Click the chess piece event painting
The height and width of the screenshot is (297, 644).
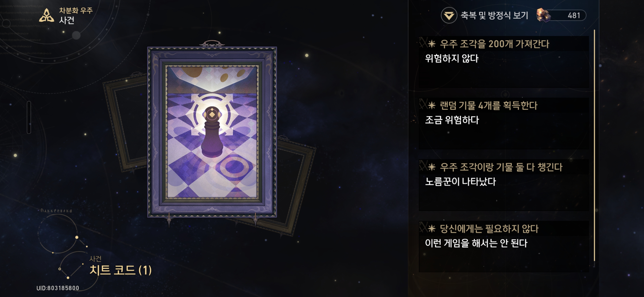click(x=212, y=132)
